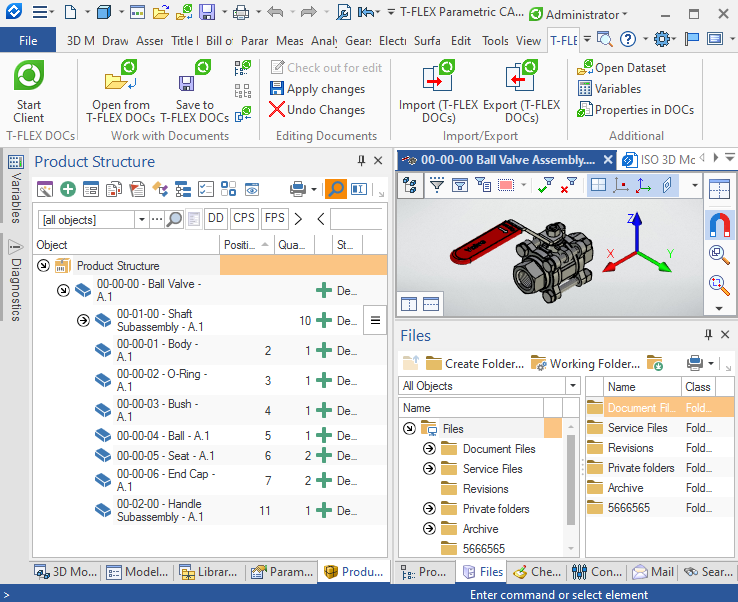The image size is (738, 602).
Task: Click the green check confirm icon in 3D toolbar
Action: [546, 185]
